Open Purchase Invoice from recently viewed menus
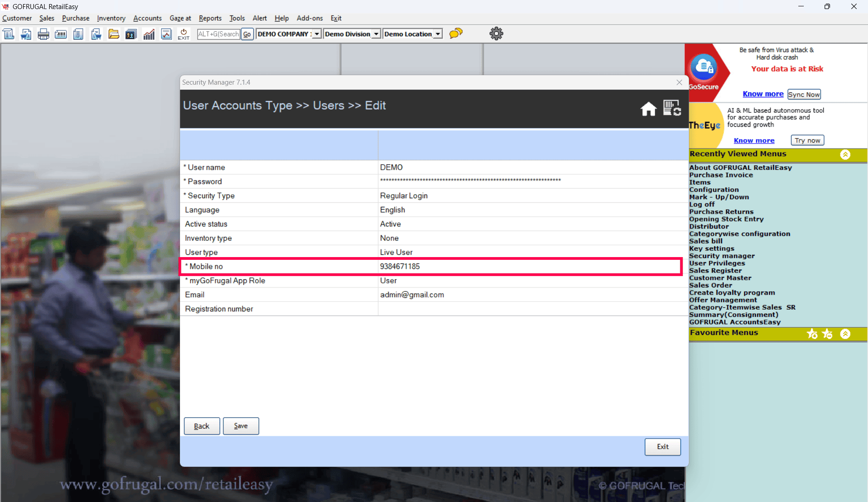 tap(721, 175)
